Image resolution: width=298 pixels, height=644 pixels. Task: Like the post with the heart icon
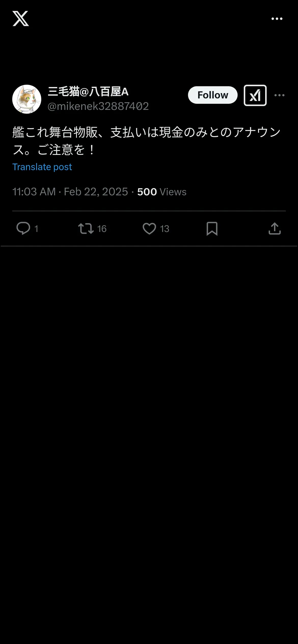coord(149,228)
